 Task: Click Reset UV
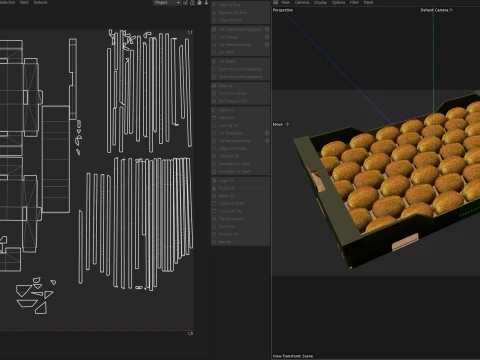pyautogui.click(x=240, y=196)
